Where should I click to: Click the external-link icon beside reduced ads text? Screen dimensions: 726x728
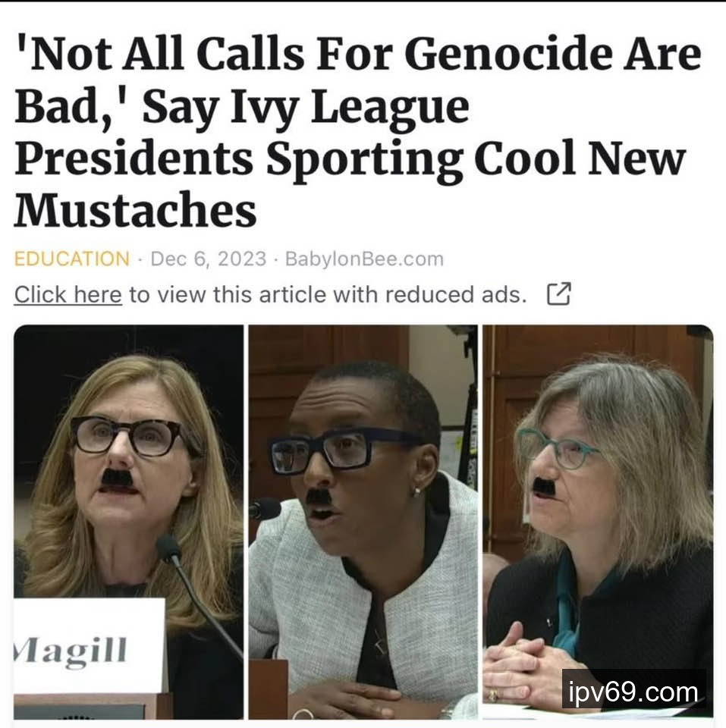[x=558, y=294]
